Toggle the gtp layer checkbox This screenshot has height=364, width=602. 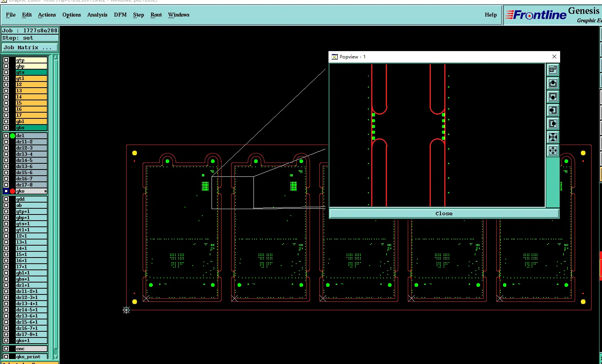click(x=6, y=60)
